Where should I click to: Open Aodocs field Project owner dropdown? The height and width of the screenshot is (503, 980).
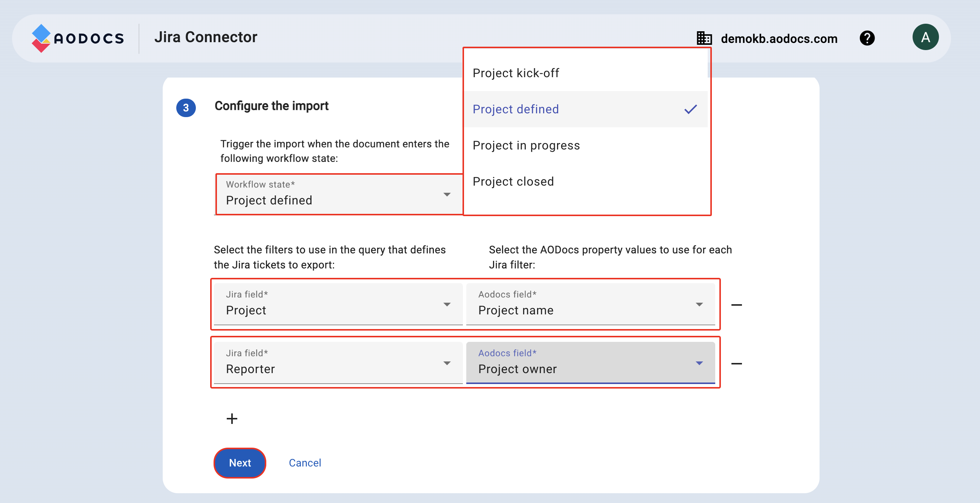click(x=590, y=363)
